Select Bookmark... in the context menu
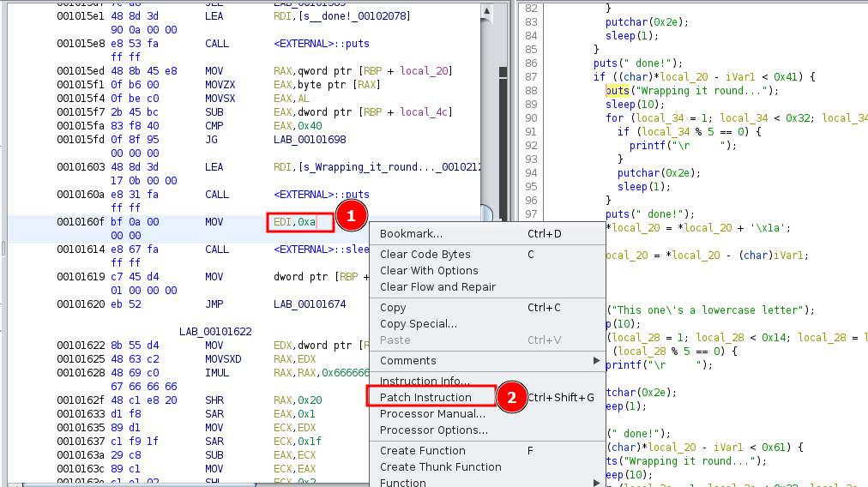Screen dimensions: 868x487 (411, 234)
